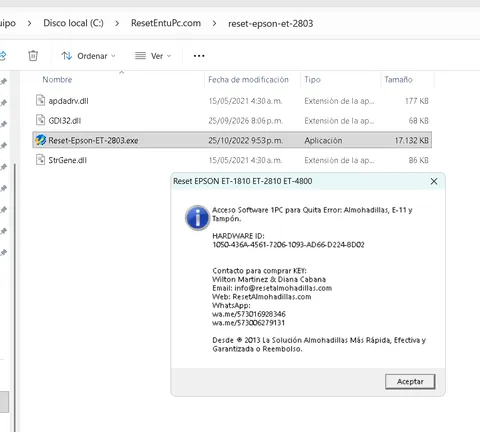Go to ResetEntuPc.com breadcrumb folder
Screen dimensions: 480x432
click(x=166, y=23)
